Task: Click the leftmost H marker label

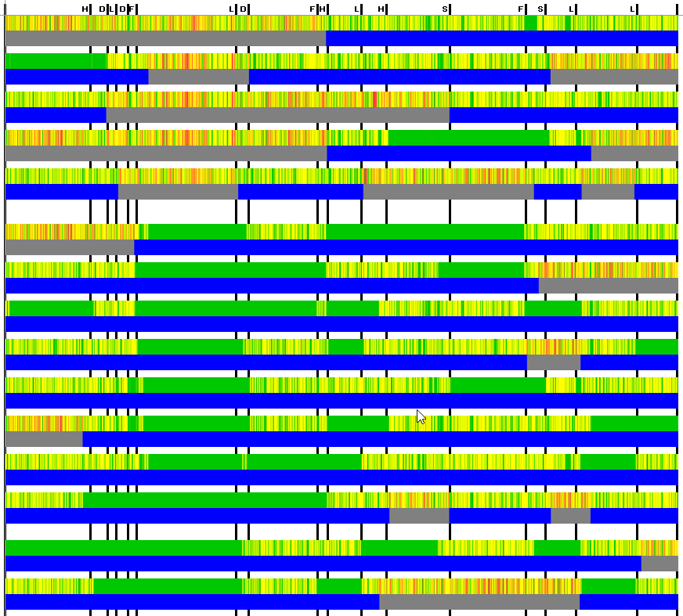Action: 85,9
